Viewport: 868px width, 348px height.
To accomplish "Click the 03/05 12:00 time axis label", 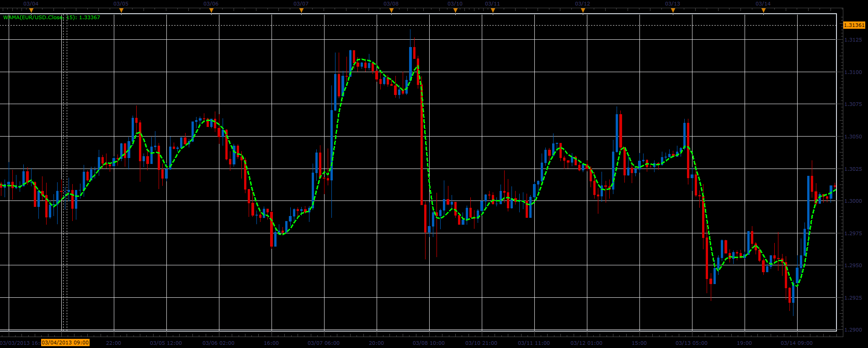I will (166, 343).
